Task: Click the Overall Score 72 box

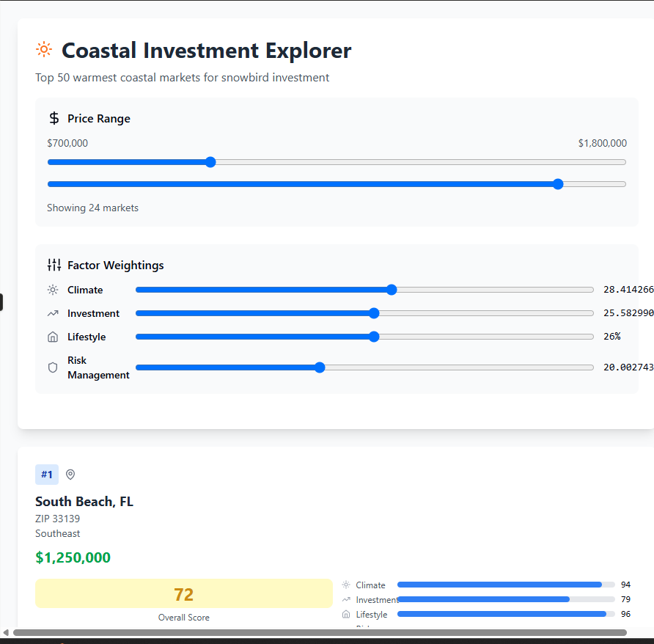Action: pyautogui.click(x=183, y=593)
